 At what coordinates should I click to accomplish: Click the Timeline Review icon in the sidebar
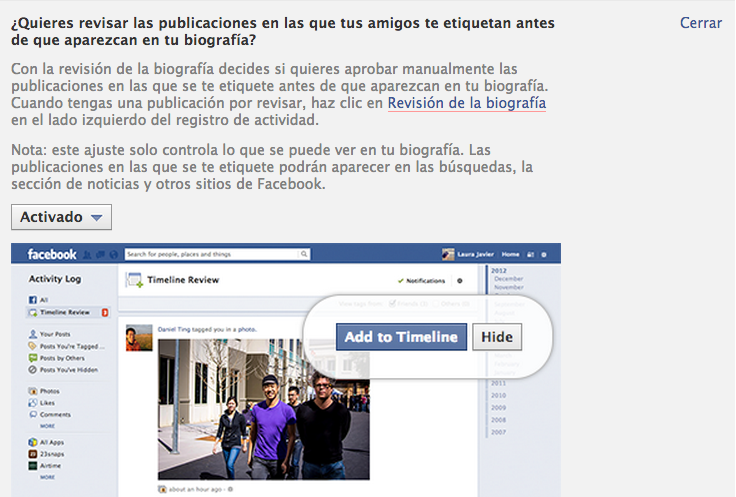click(33, 313)
